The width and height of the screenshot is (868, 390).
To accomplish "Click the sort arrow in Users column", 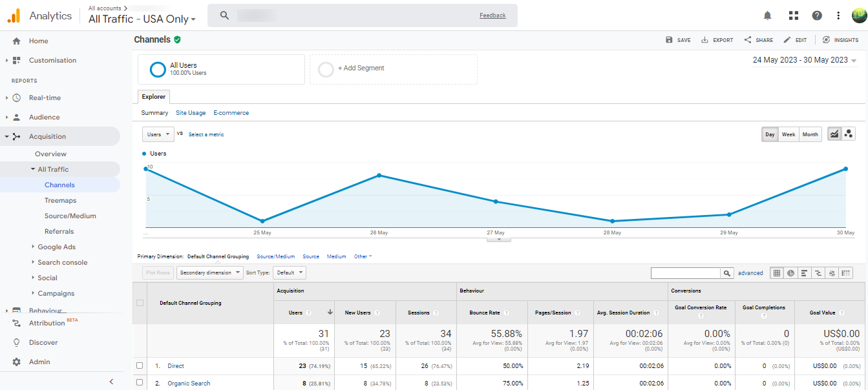I will pyautogui.click(x=330, y=313).
